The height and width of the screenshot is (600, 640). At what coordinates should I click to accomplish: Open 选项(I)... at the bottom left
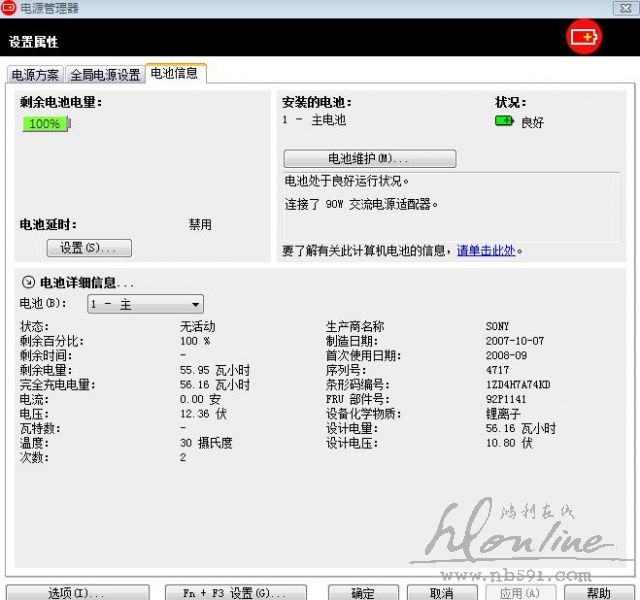(x=77, y=592)
